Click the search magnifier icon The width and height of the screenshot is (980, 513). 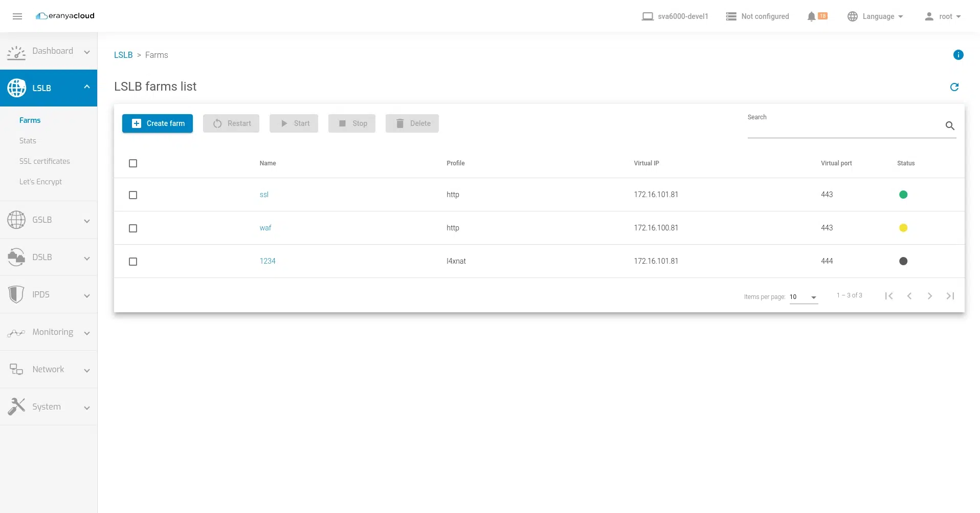click(950, 125)
